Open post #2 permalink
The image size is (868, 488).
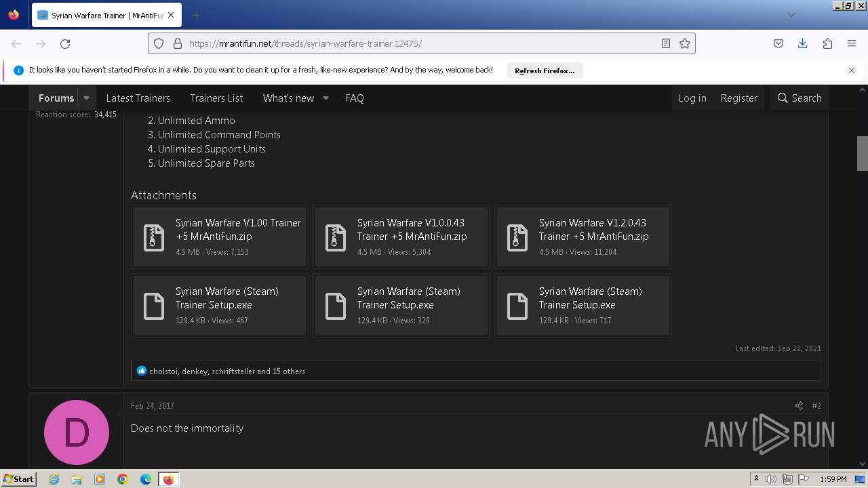pos(816,405)
